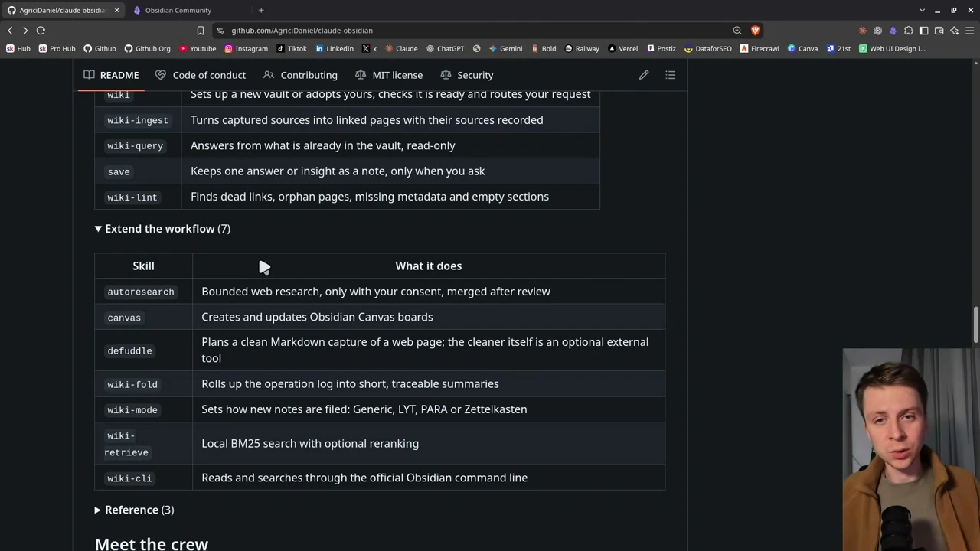Open the README outline list icon
Viewport: 980px width, 551px height.
[x=670, y=75]
